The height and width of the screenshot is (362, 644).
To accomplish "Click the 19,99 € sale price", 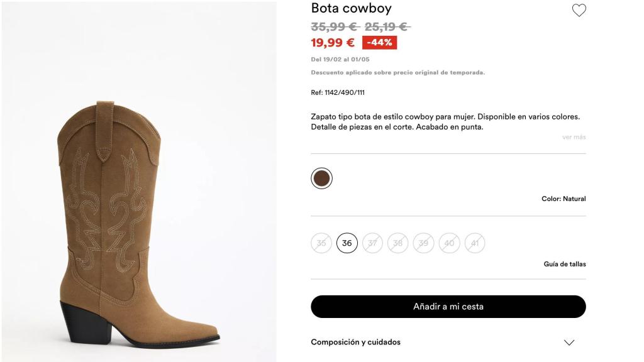I will [x=331, y=42].
